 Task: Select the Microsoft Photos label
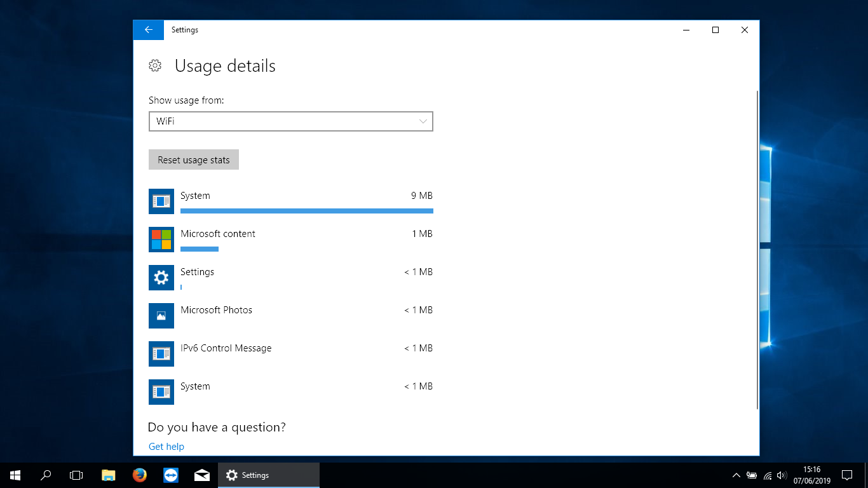pyautogui.click(x=216, y=310)
